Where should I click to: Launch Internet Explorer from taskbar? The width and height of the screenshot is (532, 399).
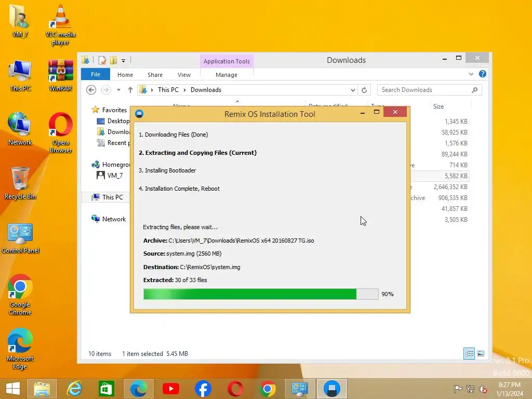[x=74, y=389]
